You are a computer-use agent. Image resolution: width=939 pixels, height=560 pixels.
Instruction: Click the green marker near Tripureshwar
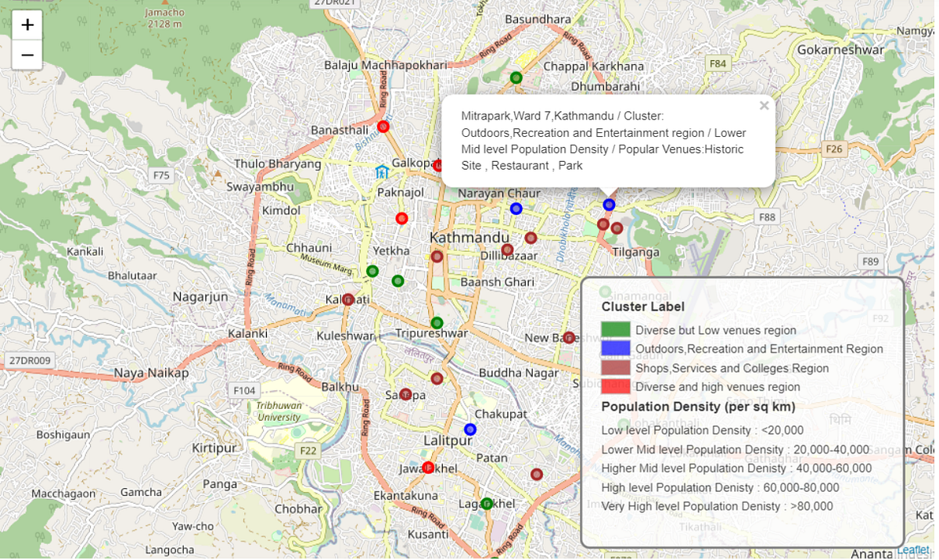coord(437,322)
